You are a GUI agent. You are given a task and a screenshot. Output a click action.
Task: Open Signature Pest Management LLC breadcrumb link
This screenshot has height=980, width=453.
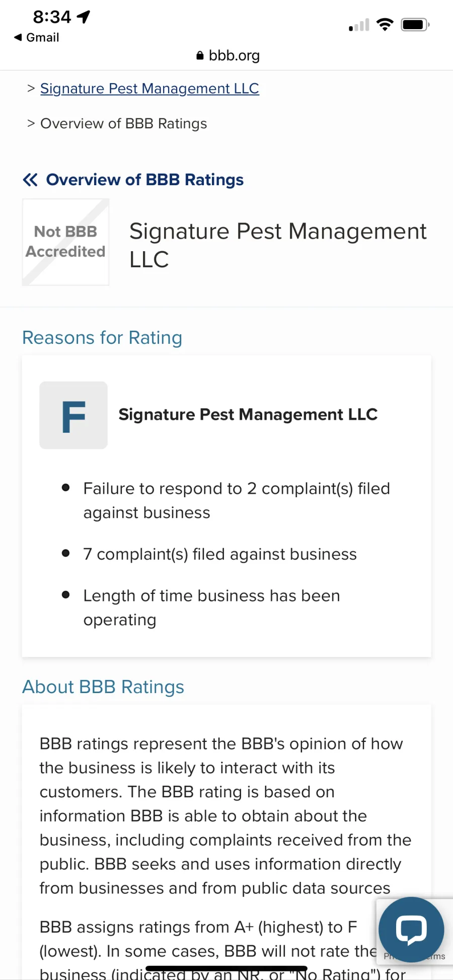click(149, 89)
